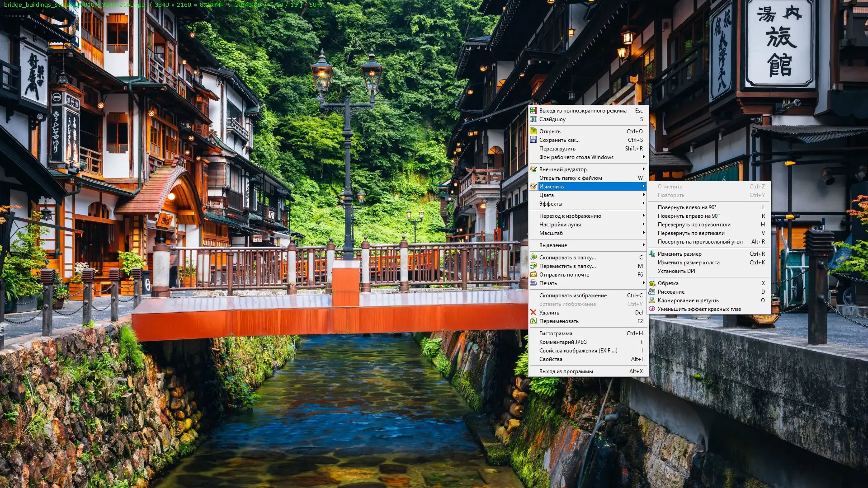Click the Клонирование и ретушь stamp icon

tap(652, 300)
